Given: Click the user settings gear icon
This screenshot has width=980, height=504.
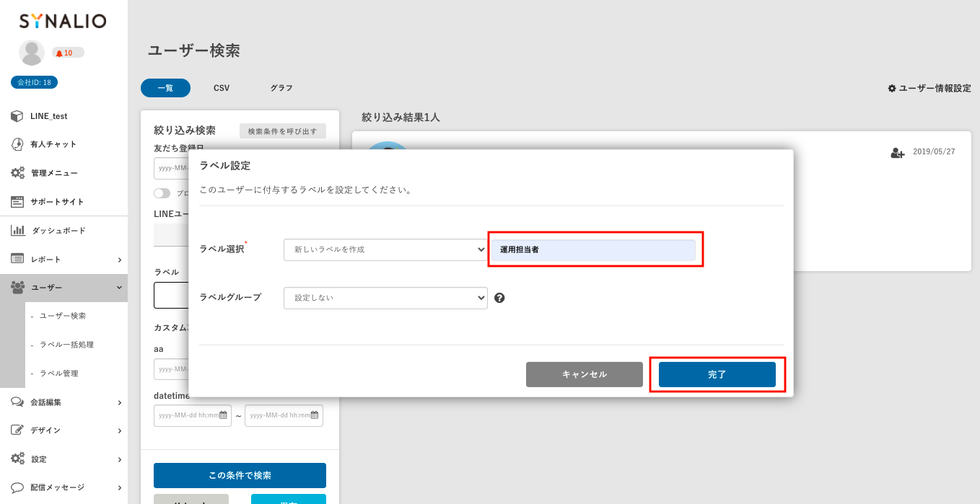Looking at the screenshot, I should pos(892,88).
